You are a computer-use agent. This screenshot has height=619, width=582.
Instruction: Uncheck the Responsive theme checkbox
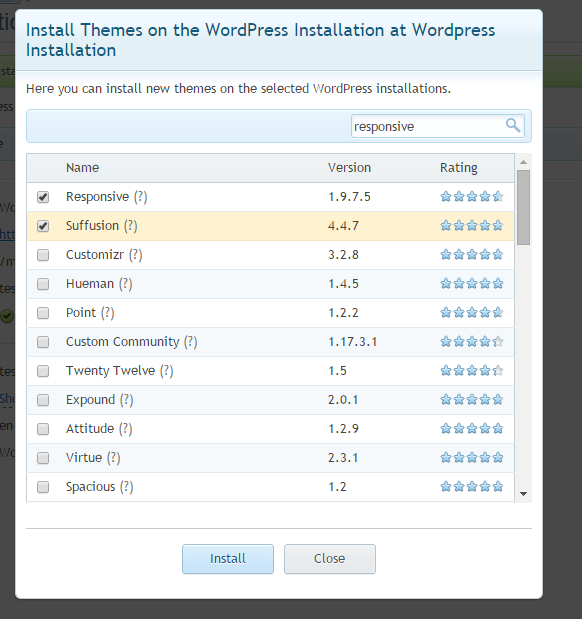click(x=43, y=197)
